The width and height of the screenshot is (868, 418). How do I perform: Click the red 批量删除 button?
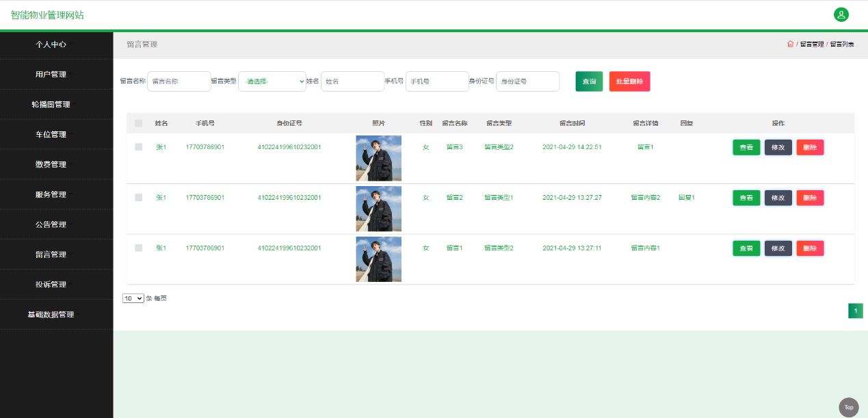coord(629,81)
